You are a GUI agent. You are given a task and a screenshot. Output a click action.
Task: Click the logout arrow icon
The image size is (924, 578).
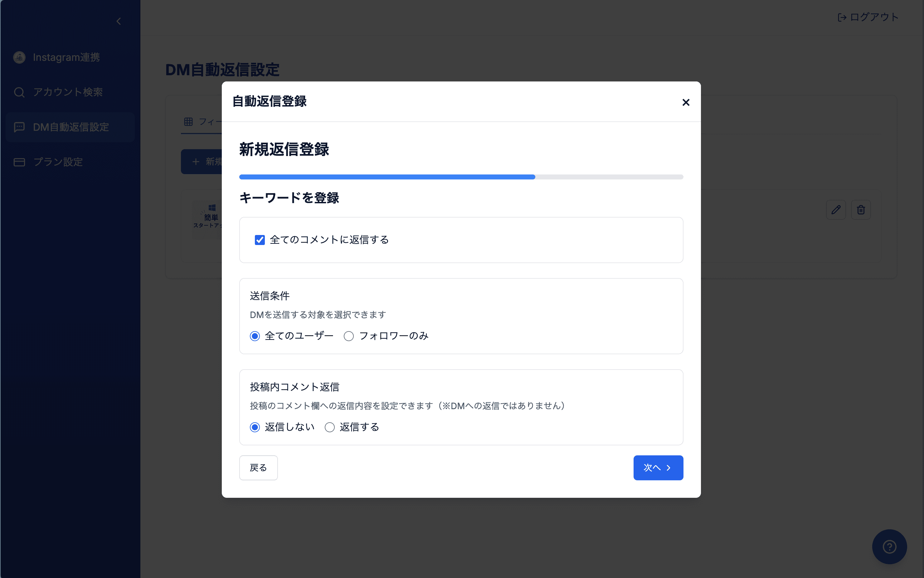pos(842,17)
